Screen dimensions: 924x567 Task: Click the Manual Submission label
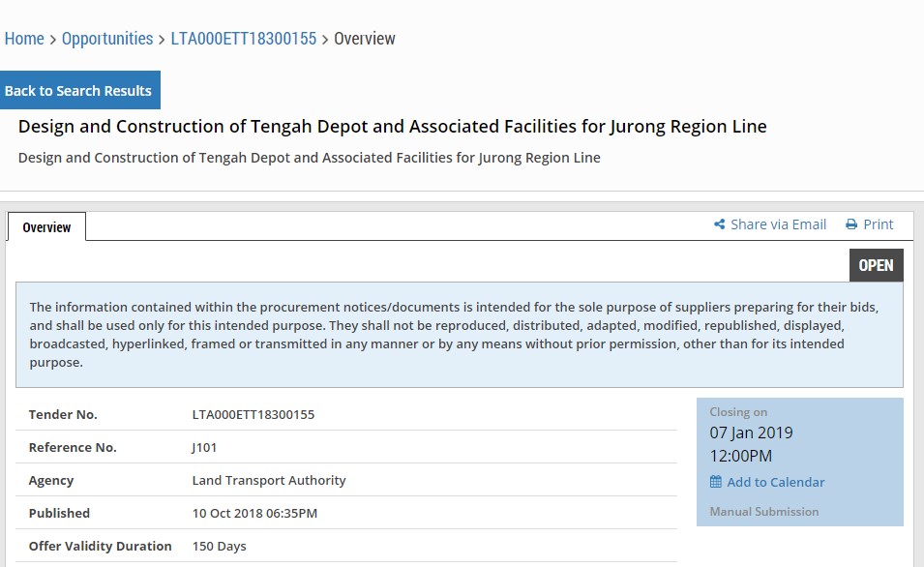pyautogui.click(x=763, y=511)
